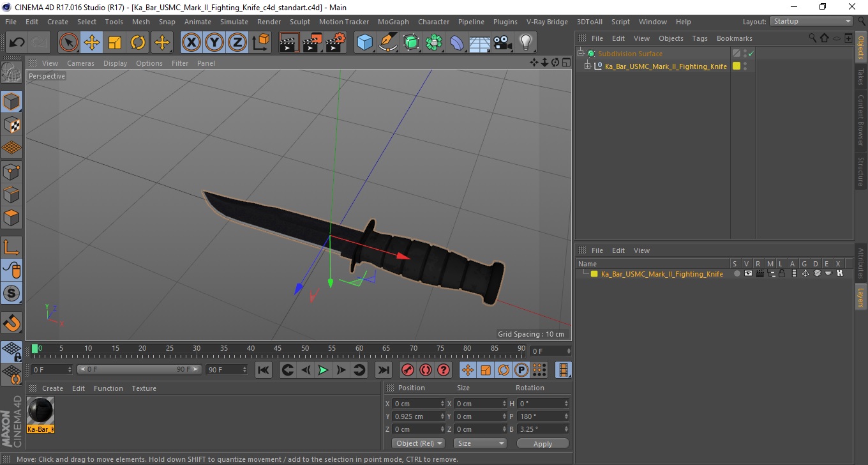The width and height of the screenshot is (868, 465).
Task: Select the Ka-Bar material thumbnail
Action: point(41,410)
